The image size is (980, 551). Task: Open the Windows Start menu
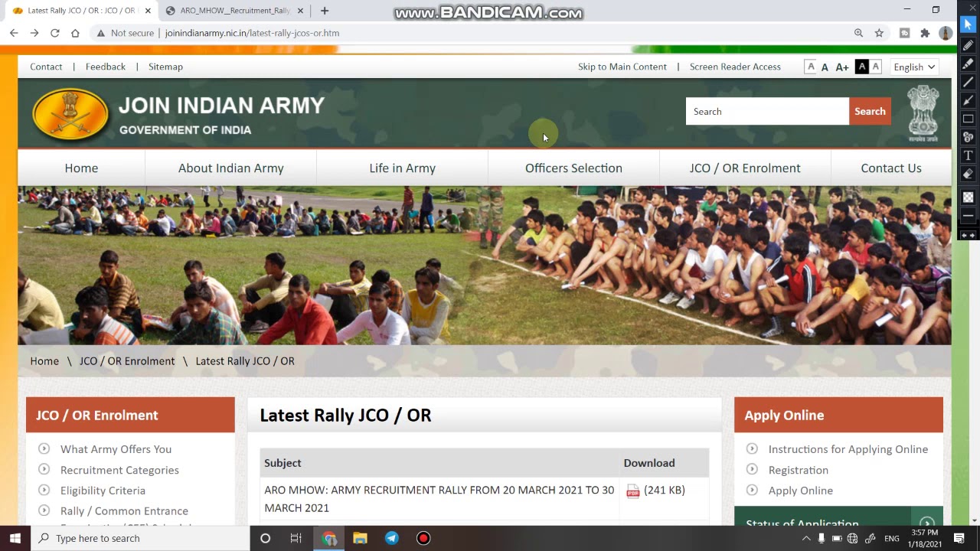15,538
